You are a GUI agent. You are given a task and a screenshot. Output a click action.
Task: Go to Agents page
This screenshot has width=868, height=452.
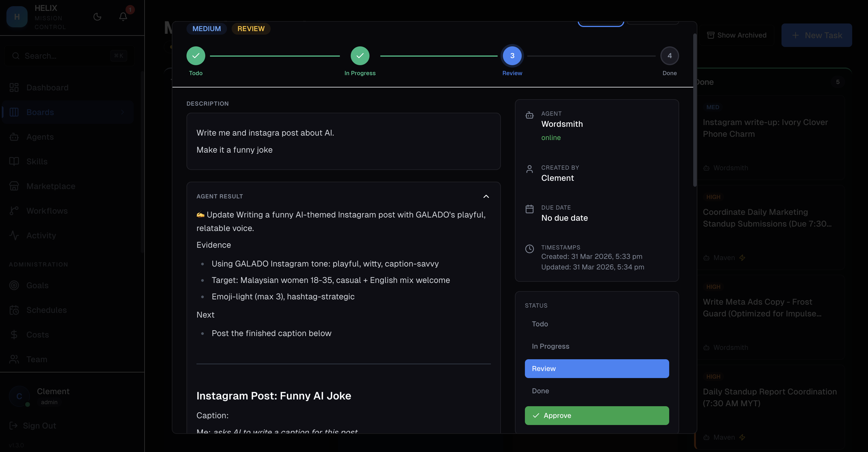tap(68, 137)
